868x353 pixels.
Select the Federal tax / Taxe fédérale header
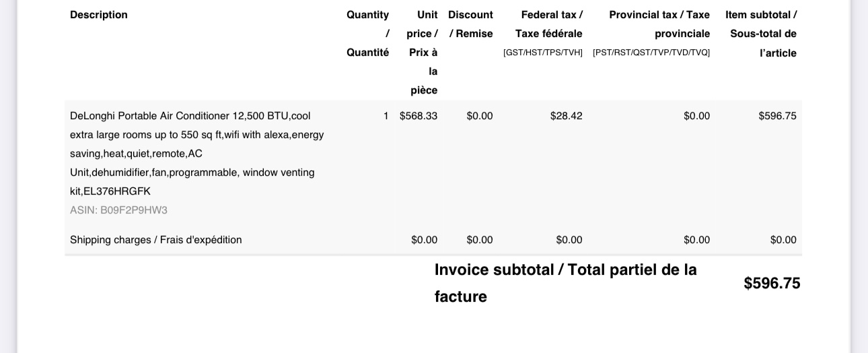tap(549, 24)
